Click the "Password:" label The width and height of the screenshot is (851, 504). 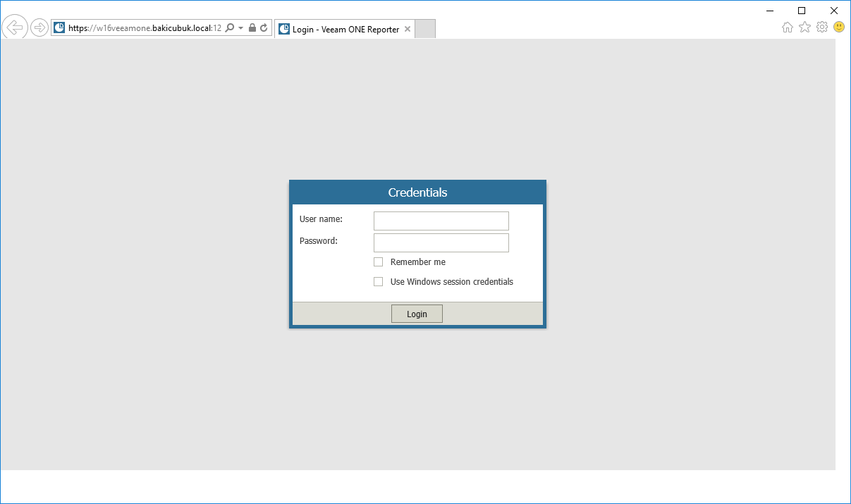[319, 241]
